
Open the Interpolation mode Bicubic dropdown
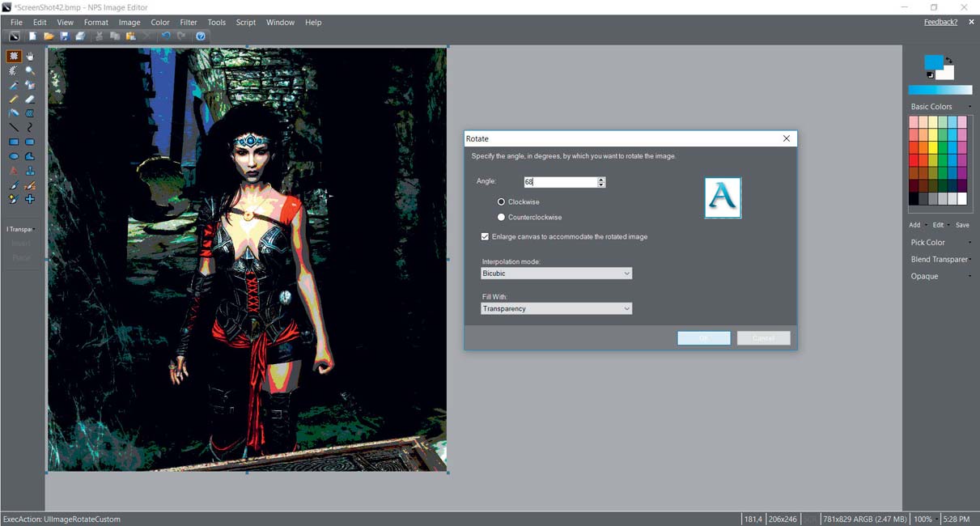(x=556, y=274)
